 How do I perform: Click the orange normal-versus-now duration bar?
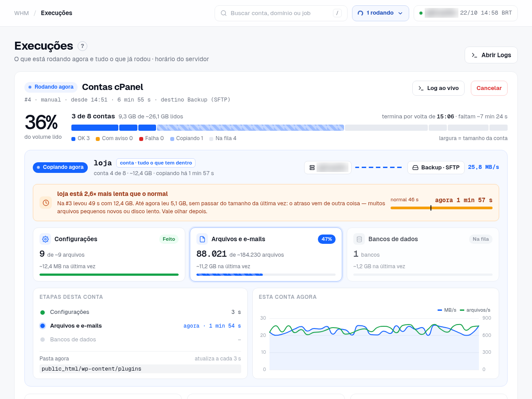441,208
